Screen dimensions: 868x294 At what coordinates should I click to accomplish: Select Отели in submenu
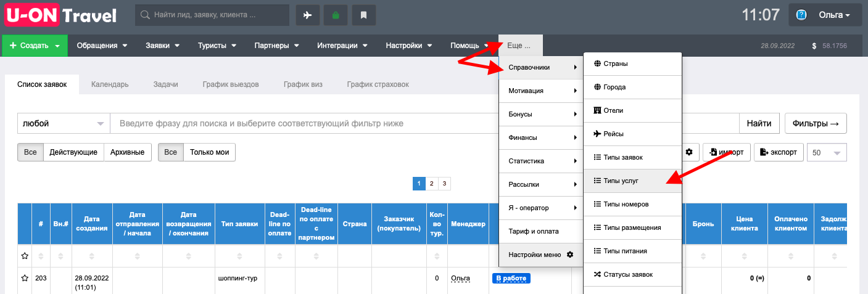(x=632, y=111)
